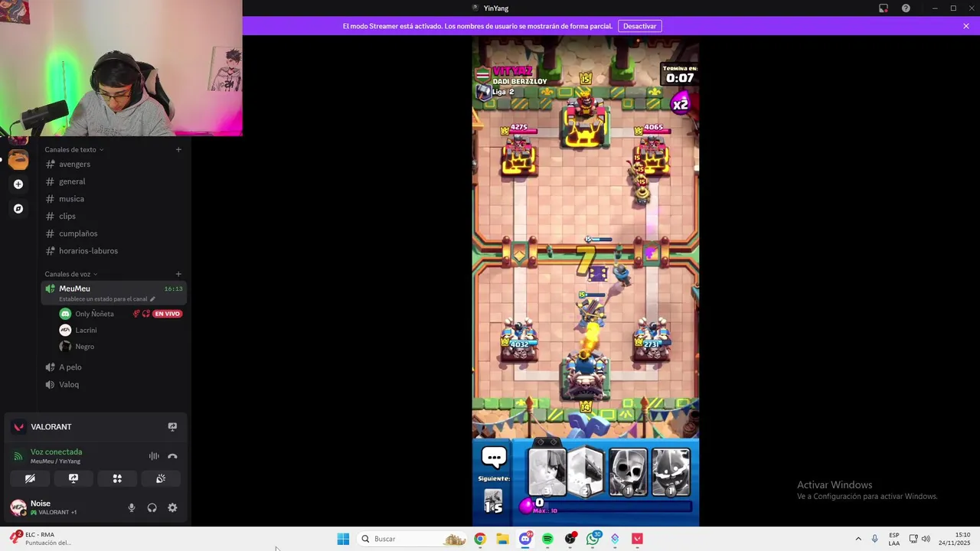Select first card in game hand
Image resolution: width=980 pixels, height=551 pixels.
[x=547, y=472]
